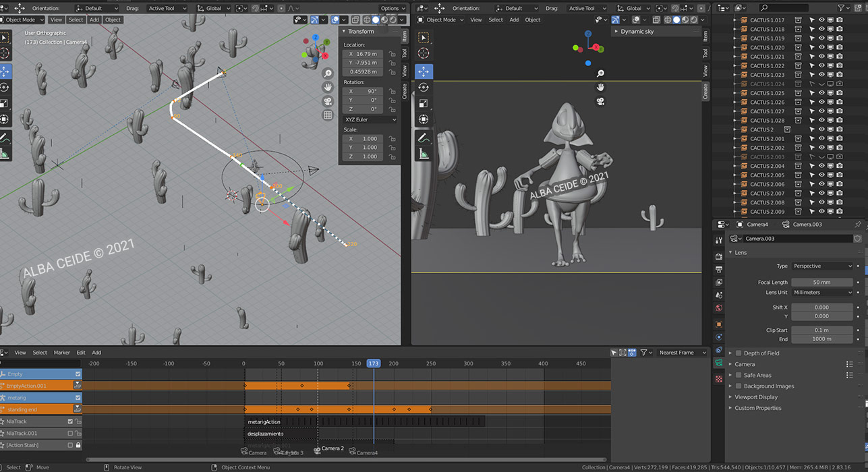Uncheck the Empty track checkbox in NLA
868x472 pixels.
[x=78, y=374]
